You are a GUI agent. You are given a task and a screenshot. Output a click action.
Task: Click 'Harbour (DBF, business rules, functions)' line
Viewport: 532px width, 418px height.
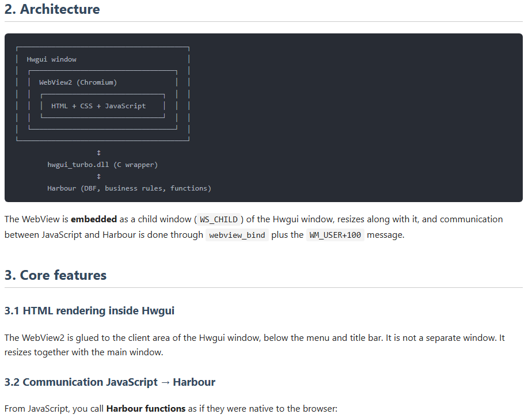[130, 188]
